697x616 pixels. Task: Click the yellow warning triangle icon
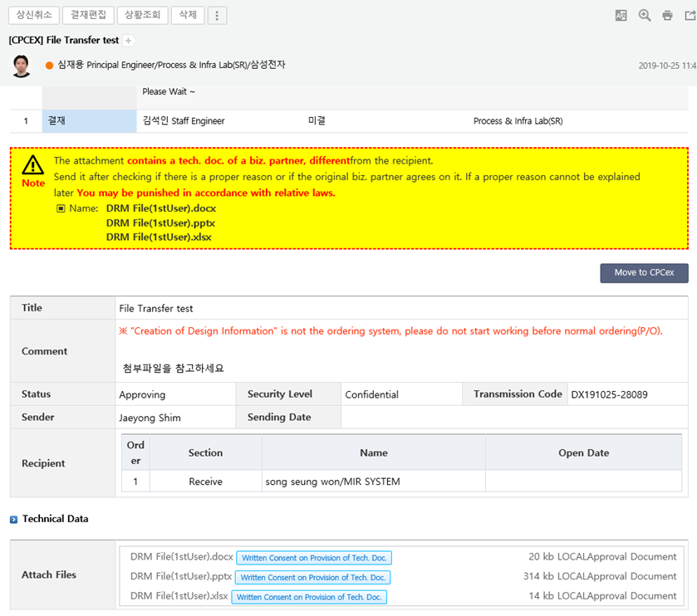[33, 164]
